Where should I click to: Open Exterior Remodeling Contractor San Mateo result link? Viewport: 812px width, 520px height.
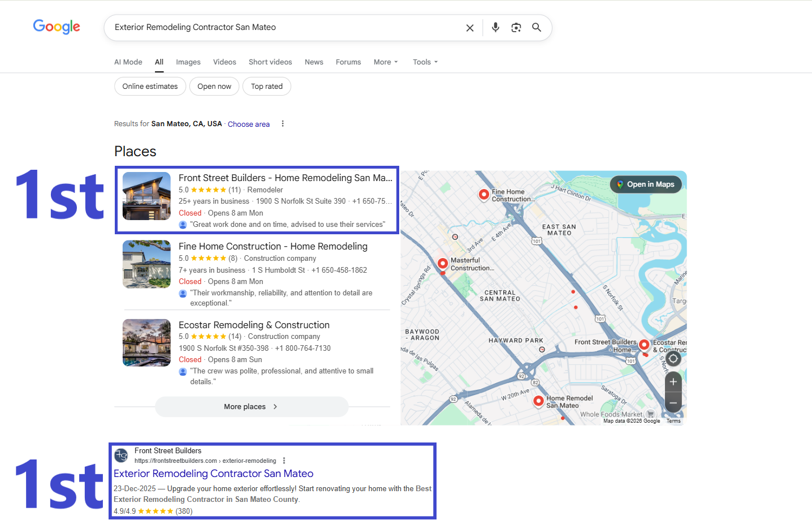pos(213,474)
